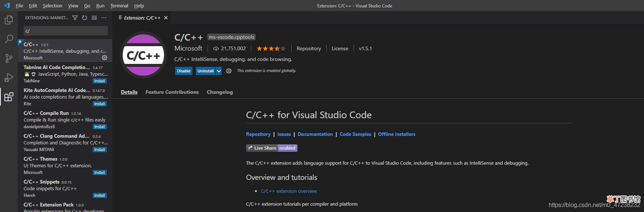Viewport: 644px width, 212px height.
Task: Install Kite AutoComplete extension
Action: pos(99,104)
